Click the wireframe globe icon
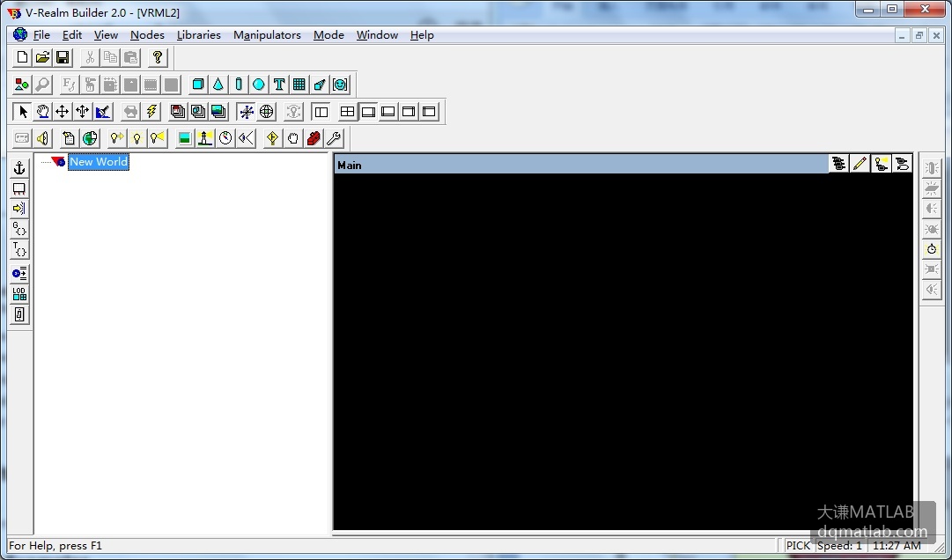952x560 pixels. pos(267,112)
